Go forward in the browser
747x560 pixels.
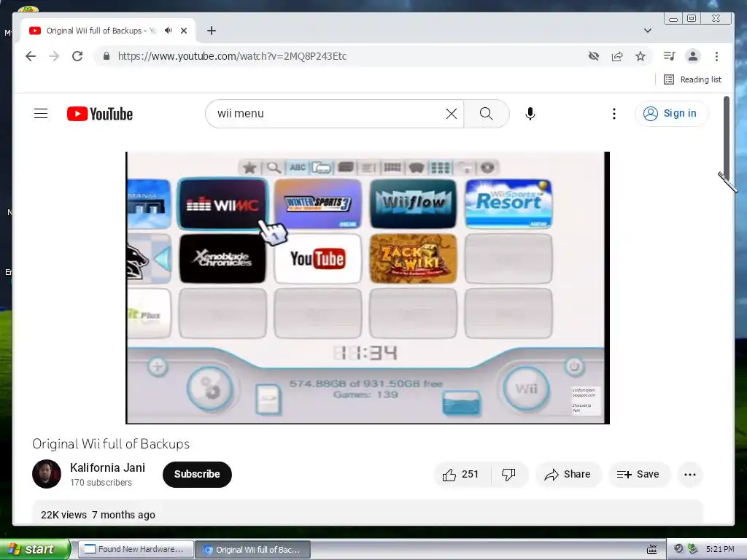pyautogui.click(x=54, y=56)
